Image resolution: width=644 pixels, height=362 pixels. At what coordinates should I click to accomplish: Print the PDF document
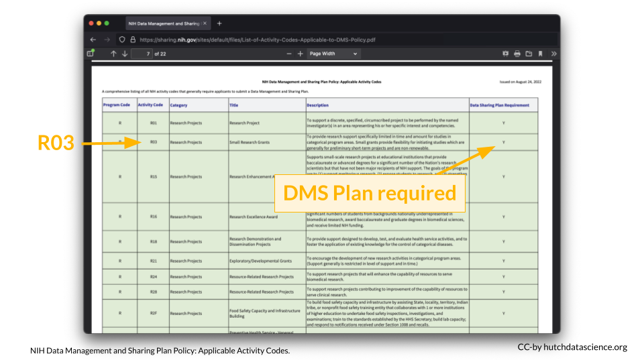(x=517, y=54)
